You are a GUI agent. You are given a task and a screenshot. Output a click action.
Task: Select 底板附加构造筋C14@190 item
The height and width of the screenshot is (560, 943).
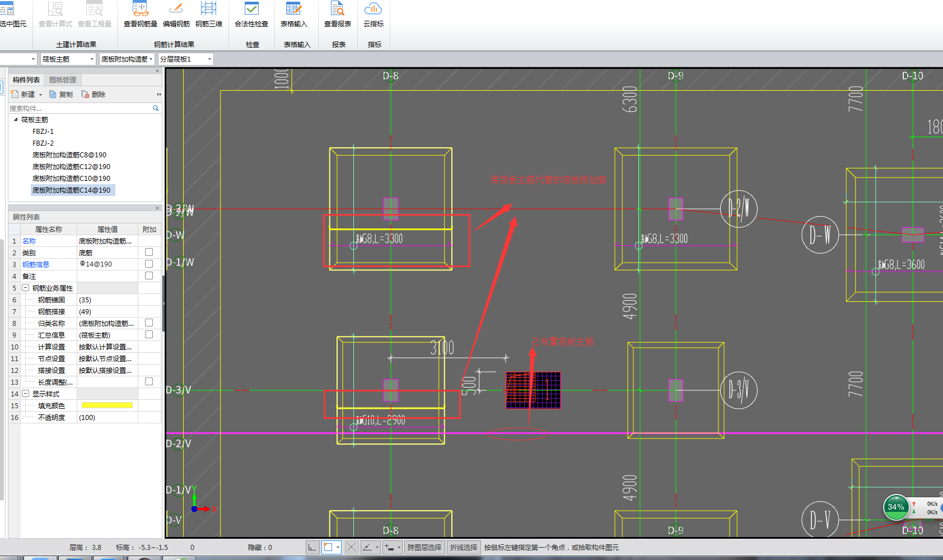pyautogui.click(x=73, y=190)
